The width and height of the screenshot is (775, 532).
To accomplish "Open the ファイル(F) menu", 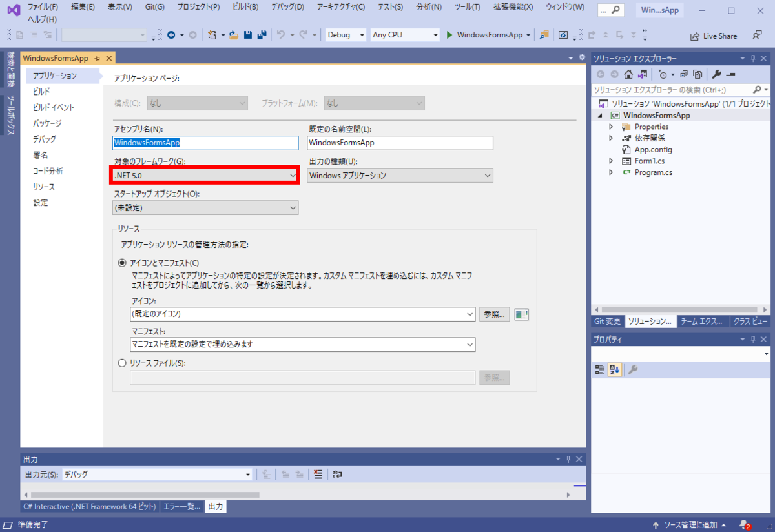I will [43, 7].
